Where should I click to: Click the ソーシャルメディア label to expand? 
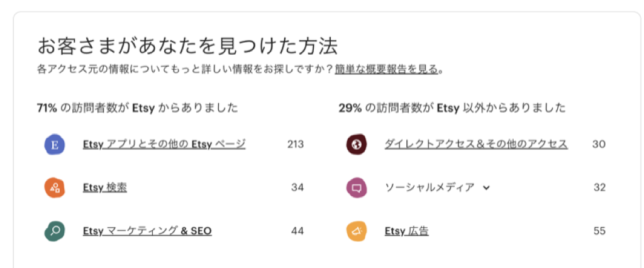[430, 187]
